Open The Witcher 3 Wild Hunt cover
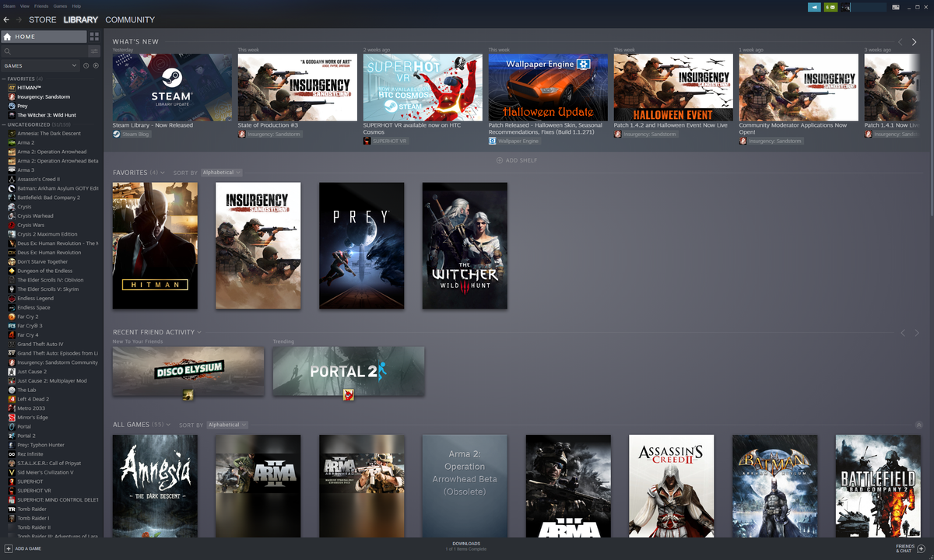 [465, 245]
